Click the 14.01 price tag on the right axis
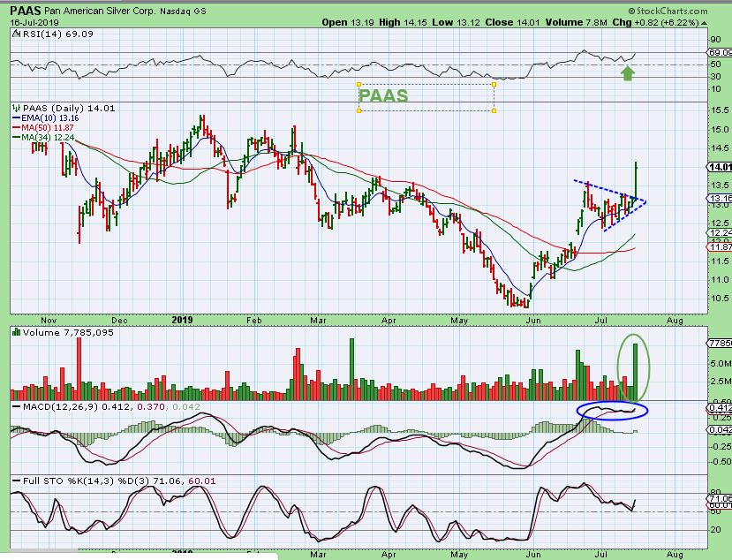This screenshot has width=732, height=560. pos(720,167)
